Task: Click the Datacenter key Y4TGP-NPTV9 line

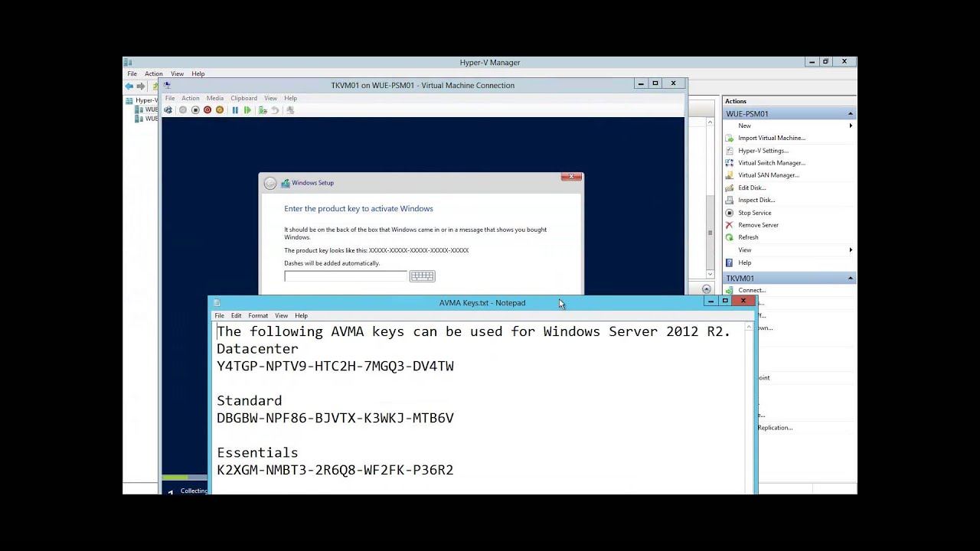Action: pyautogui.click(x=335, y=367)
